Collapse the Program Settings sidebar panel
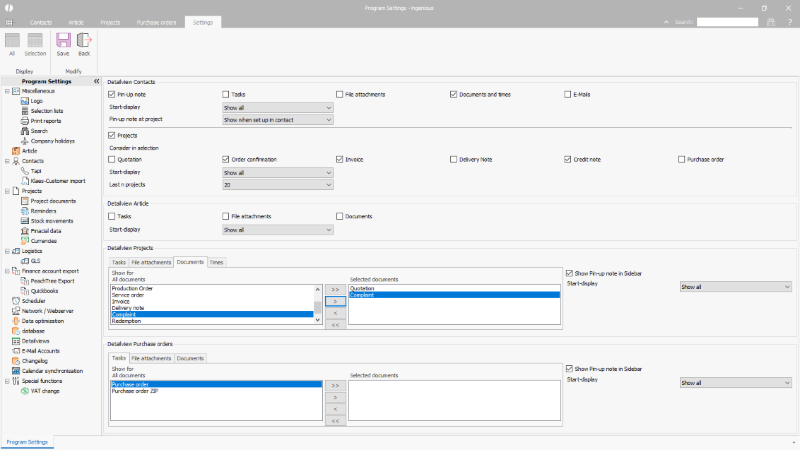This screenshot has width=800, height=450. coord(96,81)
